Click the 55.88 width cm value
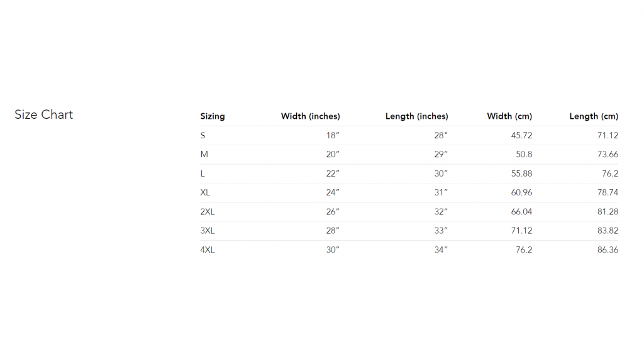This screenshot has width=644, height=362. tap(521, 173)
